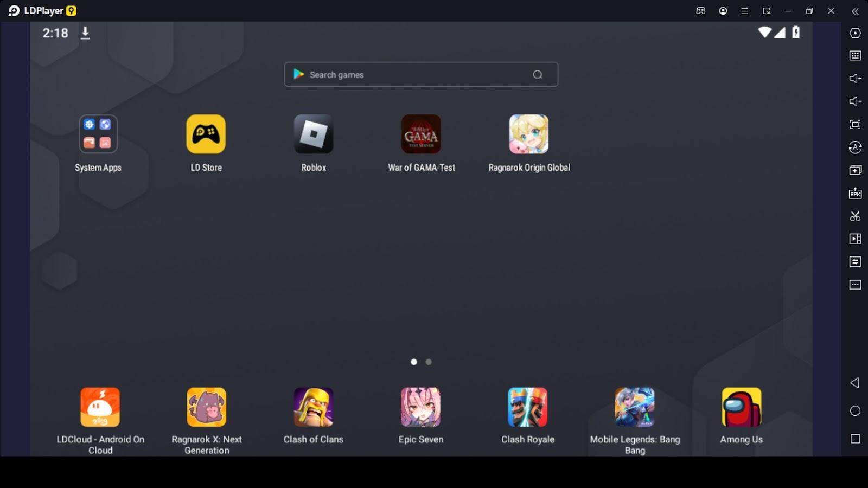Screen dimensions: 868x488
Task: Open keyboard mapping tool
Action: pos(855,55)
